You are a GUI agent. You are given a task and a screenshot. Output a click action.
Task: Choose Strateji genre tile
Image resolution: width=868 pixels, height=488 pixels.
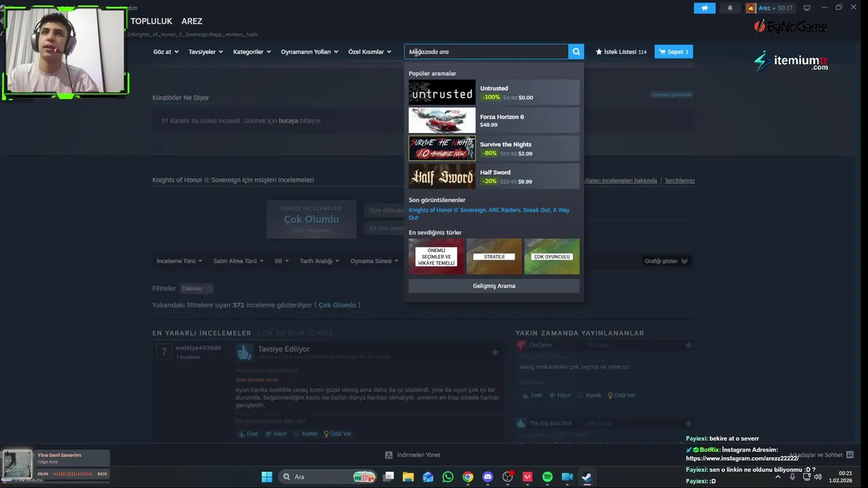click(x=494, y=256)
